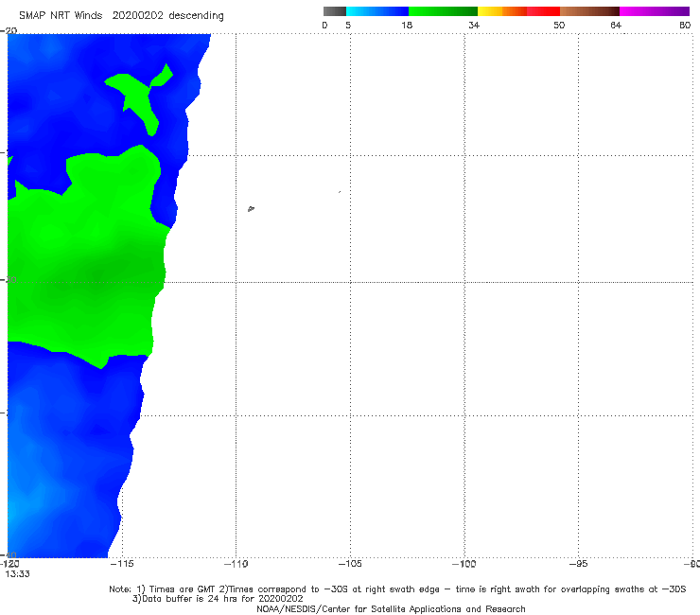700x615 pixels.
Task: Click the longitude label -115
Action: 122,564
